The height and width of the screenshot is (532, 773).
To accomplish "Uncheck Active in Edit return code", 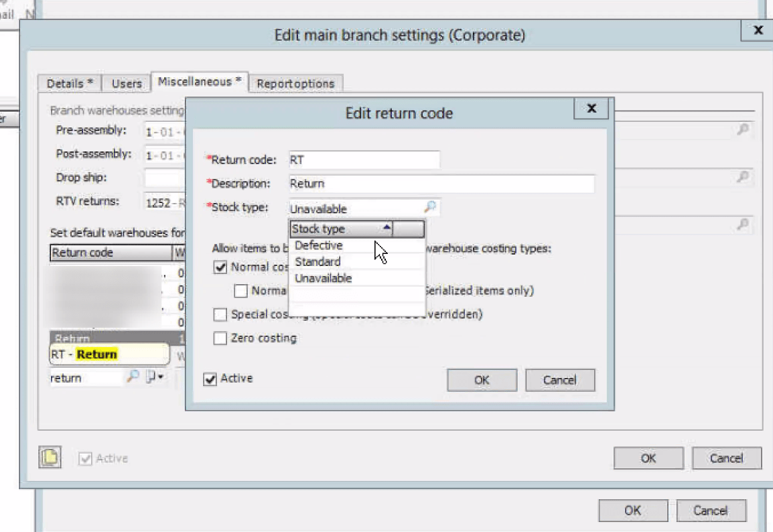I will 210,379.
